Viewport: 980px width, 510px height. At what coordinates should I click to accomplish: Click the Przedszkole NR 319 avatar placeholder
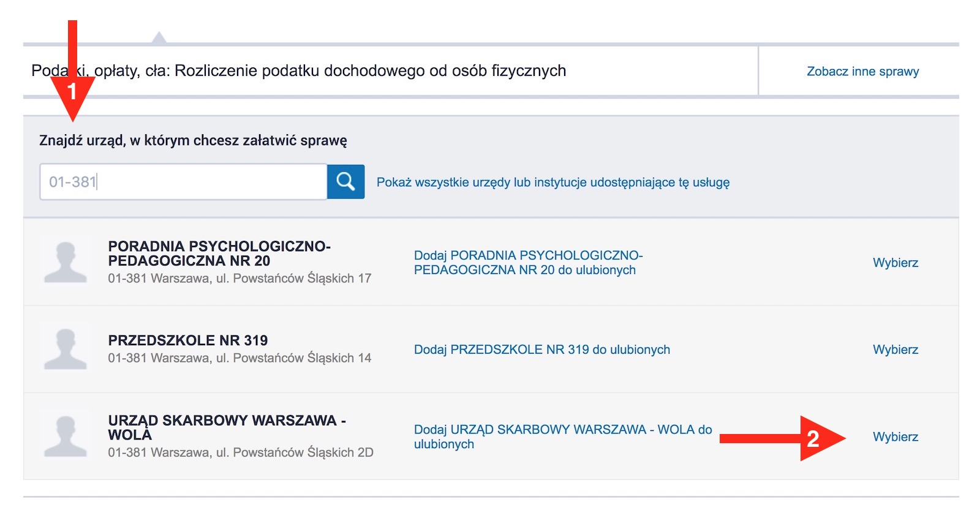66,349
